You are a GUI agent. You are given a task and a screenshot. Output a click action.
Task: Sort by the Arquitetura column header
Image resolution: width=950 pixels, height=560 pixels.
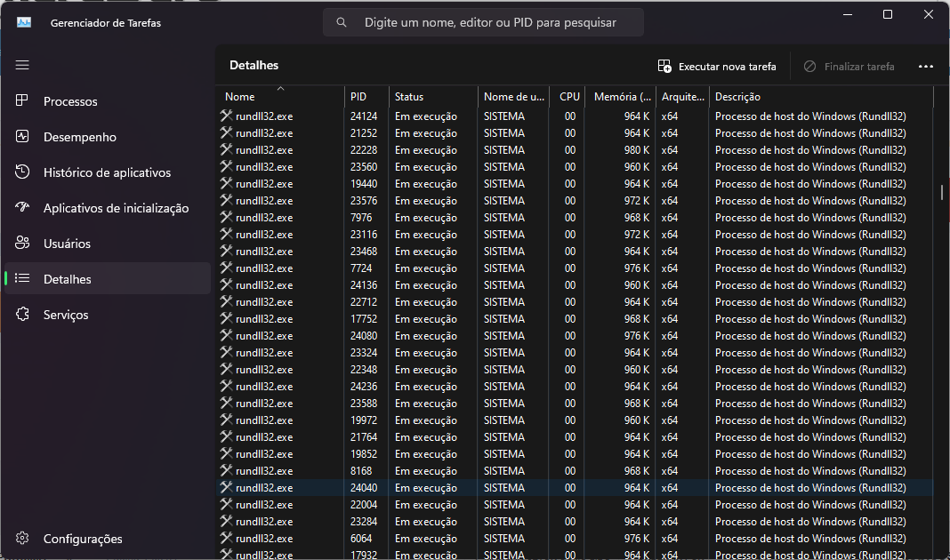683,96
